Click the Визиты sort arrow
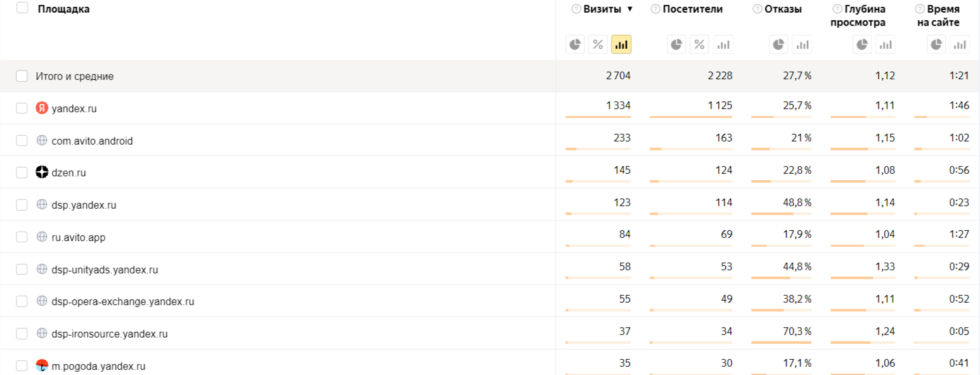The height and width of the screenshot is (375, 980). point(629,10)
